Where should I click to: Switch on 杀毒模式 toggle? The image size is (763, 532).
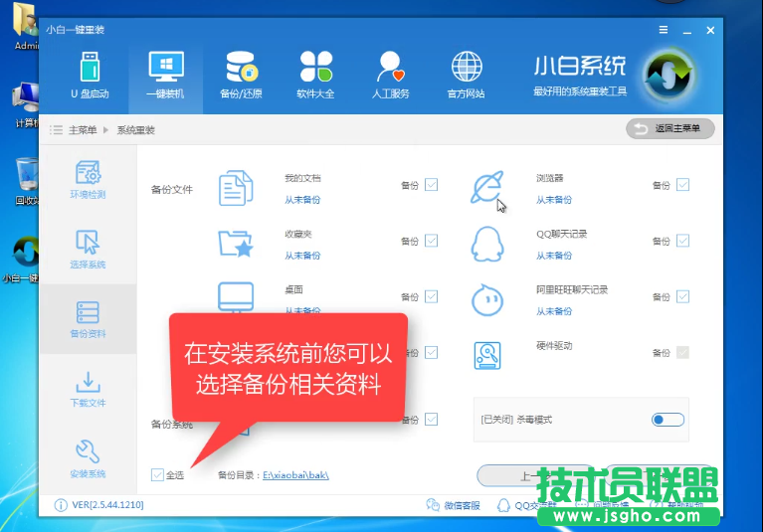(668, 420)
